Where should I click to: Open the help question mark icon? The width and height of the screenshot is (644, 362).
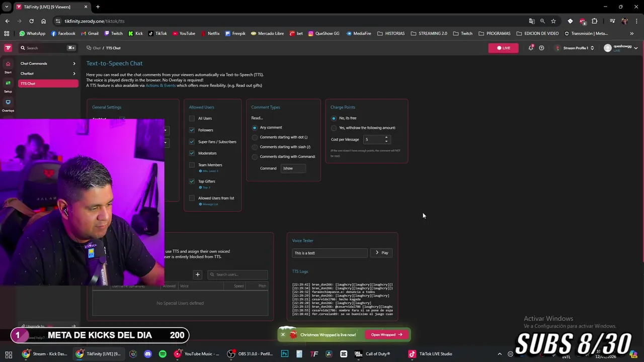tap(541, 48)
